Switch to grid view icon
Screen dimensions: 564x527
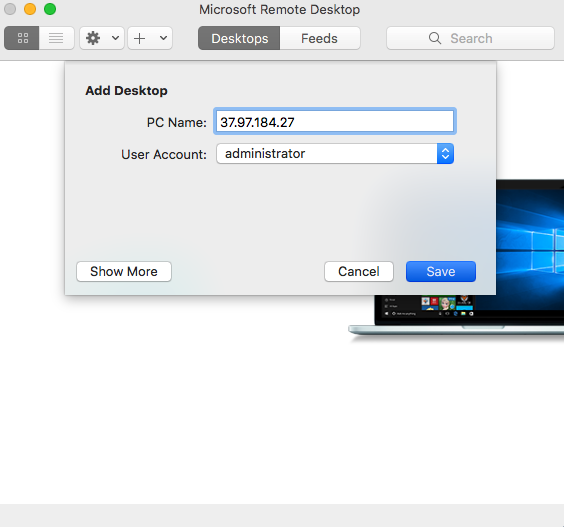tap(22, 38)
